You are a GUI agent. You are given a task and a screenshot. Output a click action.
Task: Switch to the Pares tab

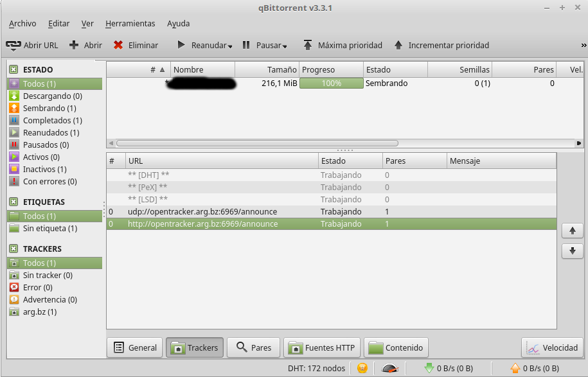[253, 347]
